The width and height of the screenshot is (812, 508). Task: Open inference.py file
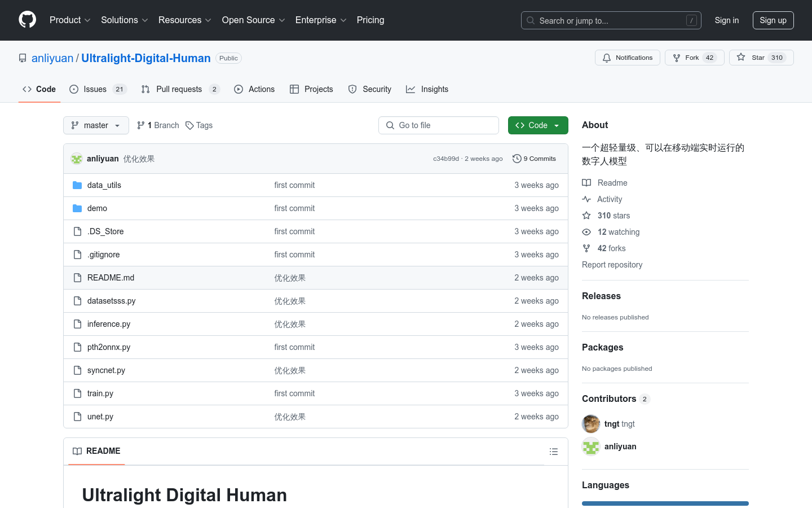point(109,324)
